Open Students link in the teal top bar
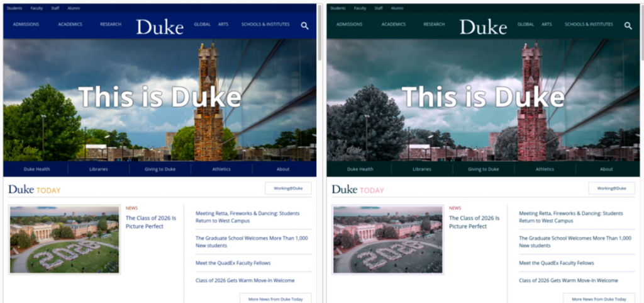644x303 pixels. [x=338, y=8]
